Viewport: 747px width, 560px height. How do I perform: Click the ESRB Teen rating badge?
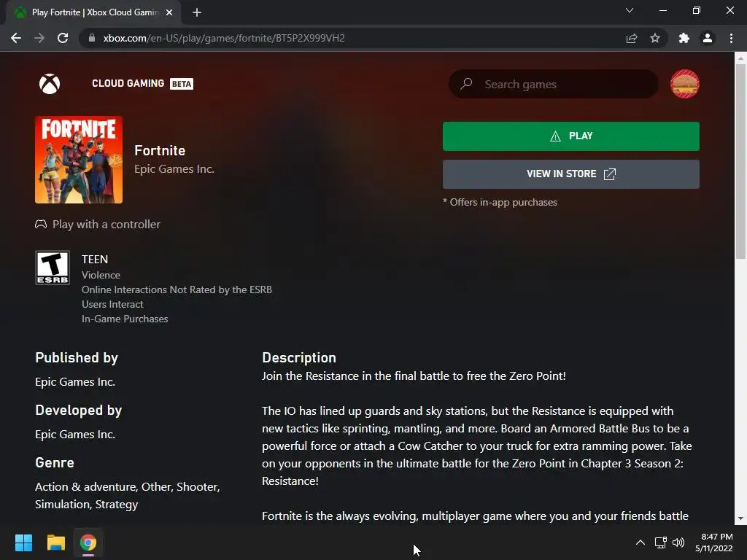(x=53, y=268)
